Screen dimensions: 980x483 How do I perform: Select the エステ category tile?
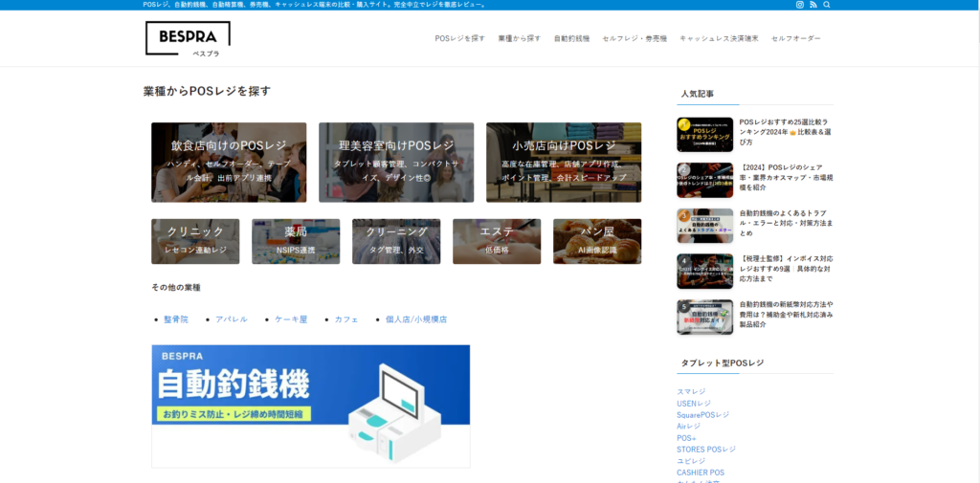(x=497, y=241)
